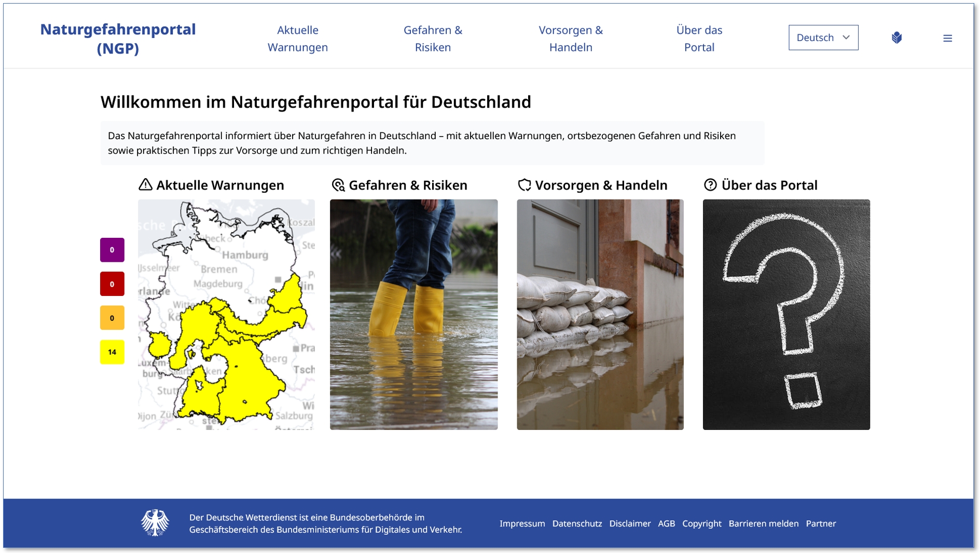Open the hamburger menu in the header

(947, 38)
